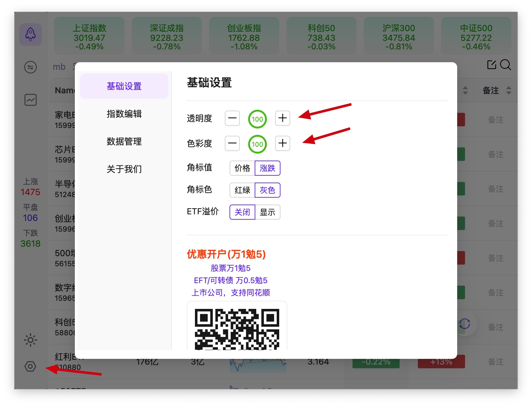Image resolution: width=532 pixels, height=406 pixels.
Task: Switch to the 数据管理 settings tab
Action: tap(124, 141)
